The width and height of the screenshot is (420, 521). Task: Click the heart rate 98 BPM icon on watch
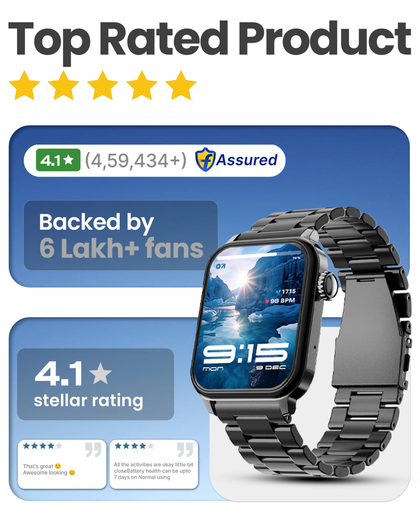pos(267,302)
